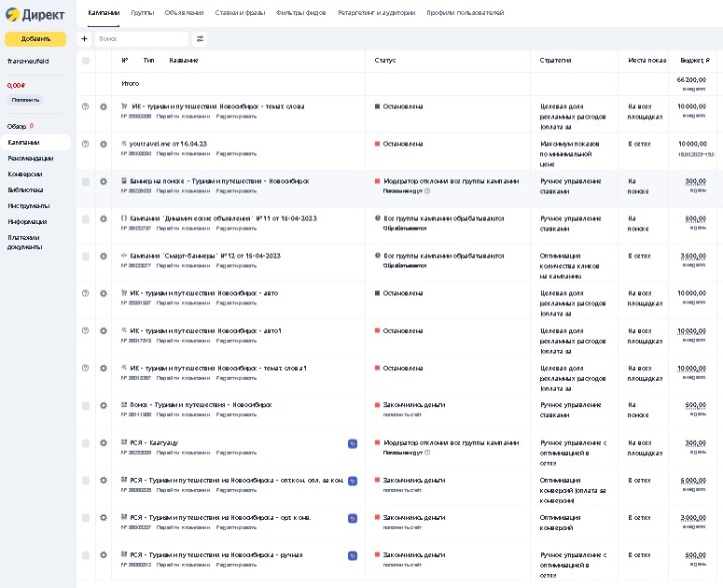
Task: Check the box for 'Баннер на поиске' campaign
Action: pyautogui.click(x=86, y=182)
